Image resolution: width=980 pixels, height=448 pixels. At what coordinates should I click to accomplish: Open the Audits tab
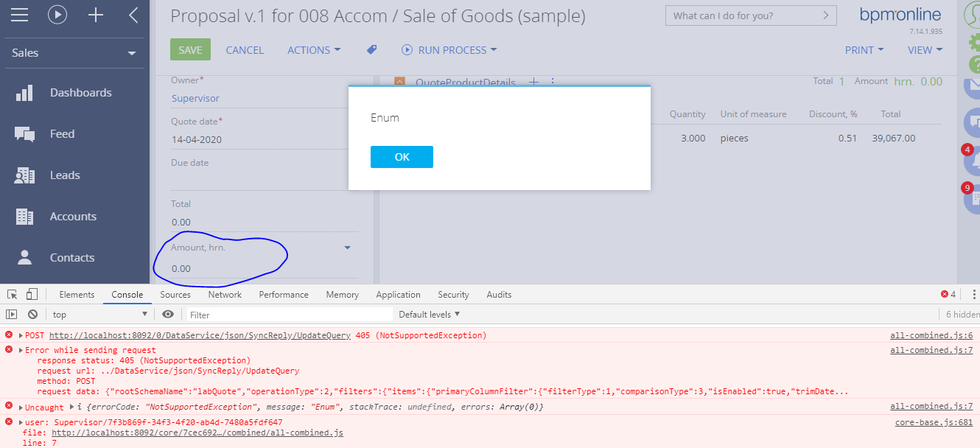tap(499, 294)
